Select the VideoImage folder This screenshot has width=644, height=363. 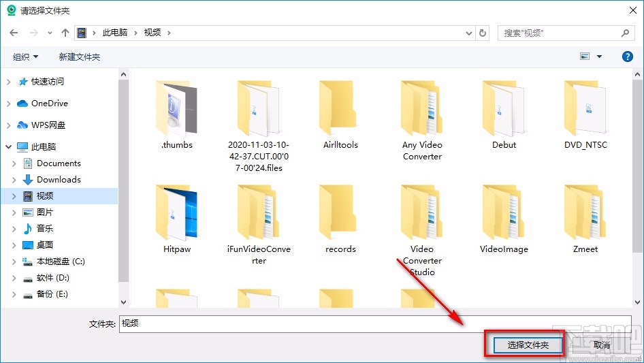point(504,219)
